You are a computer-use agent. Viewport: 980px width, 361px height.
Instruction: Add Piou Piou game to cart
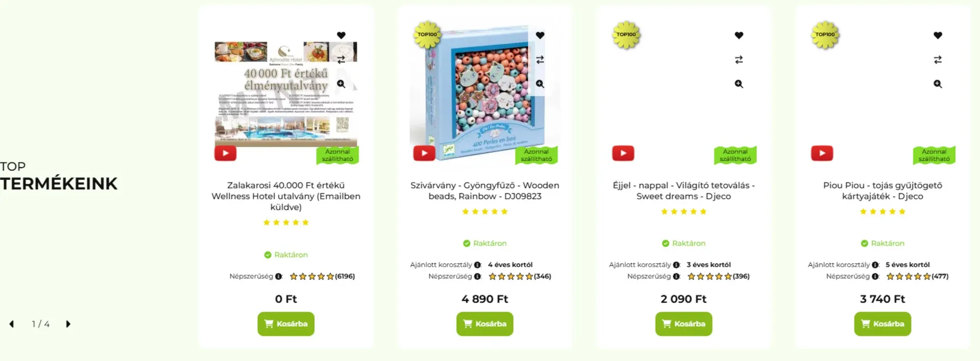coord(883,324)
